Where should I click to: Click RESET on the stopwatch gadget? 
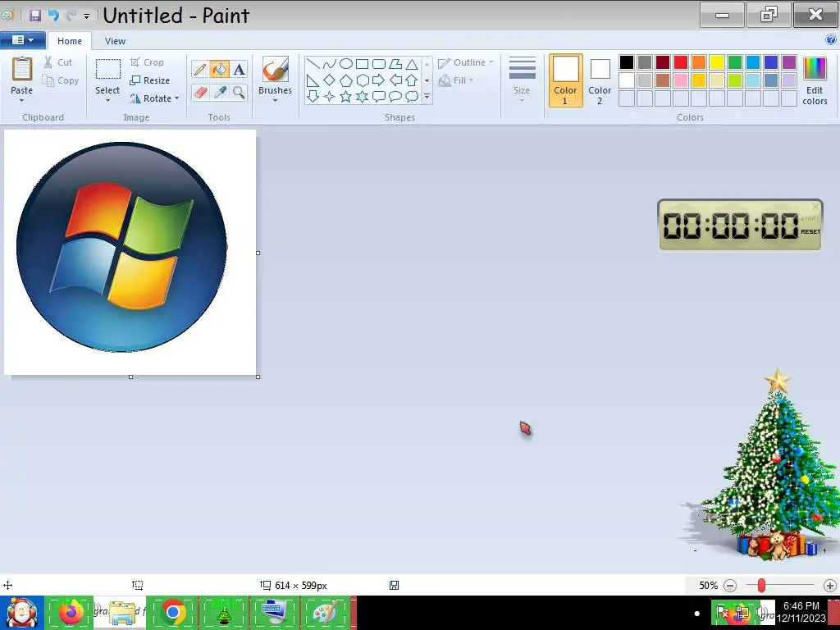point(810,232)
